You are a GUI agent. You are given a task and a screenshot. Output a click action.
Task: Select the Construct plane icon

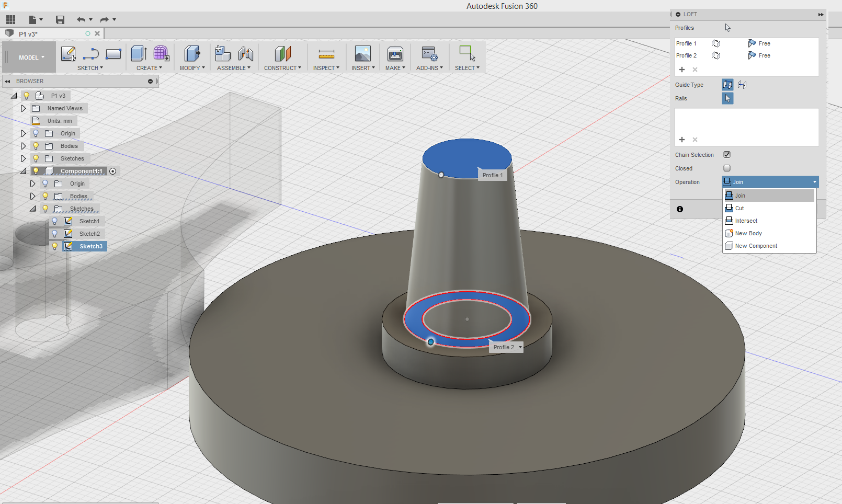pos(282,53)
